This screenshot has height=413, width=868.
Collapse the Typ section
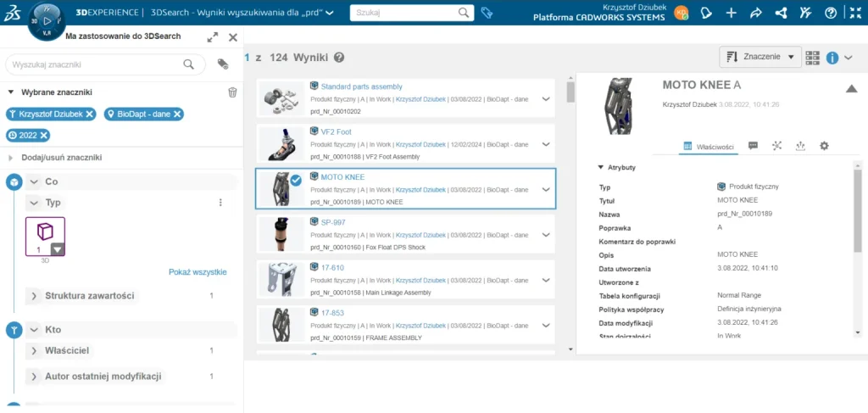34,203
